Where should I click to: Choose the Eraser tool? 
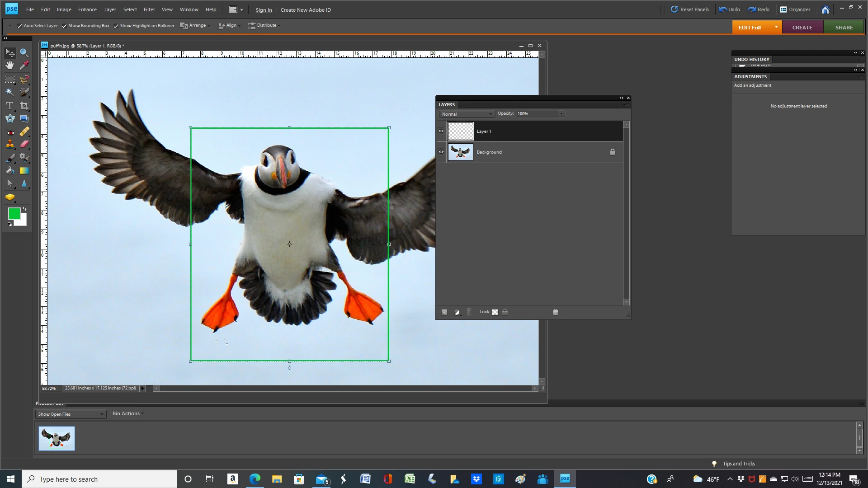click(24, 144)
